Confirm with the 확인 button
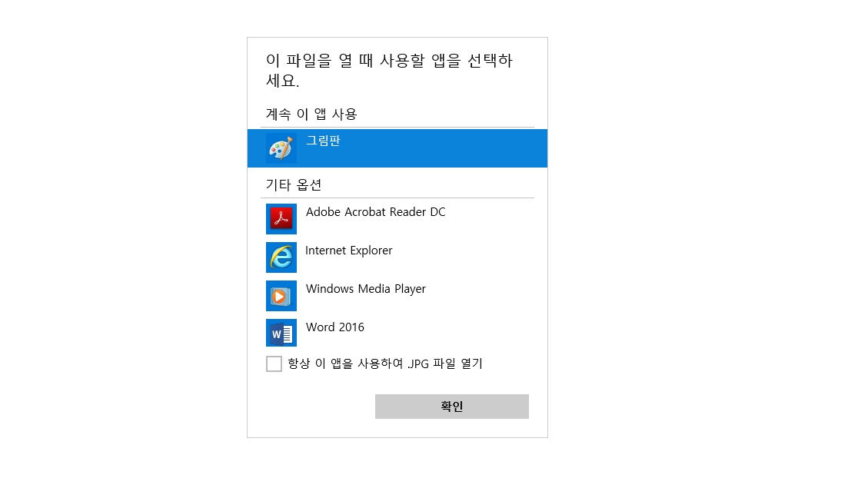 [452, 407]
